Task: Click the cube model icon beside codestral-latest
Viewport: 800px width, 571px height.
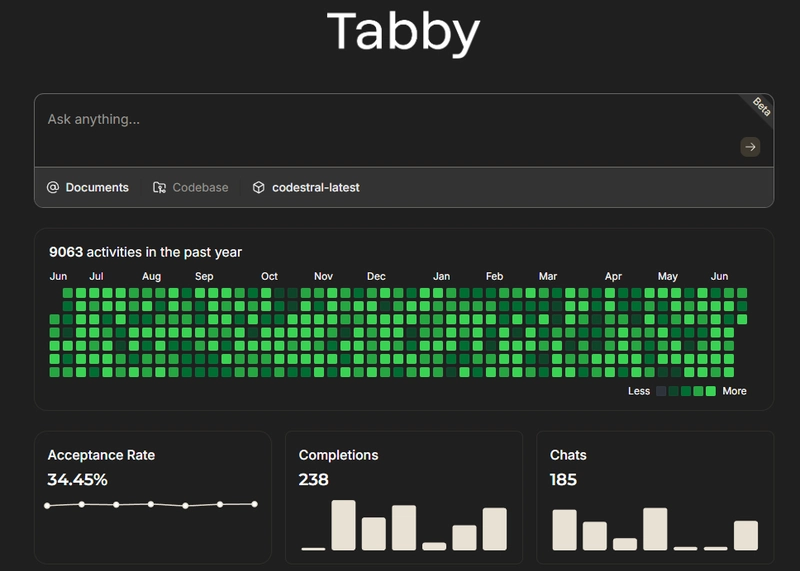Action: (x=259, y=187)
